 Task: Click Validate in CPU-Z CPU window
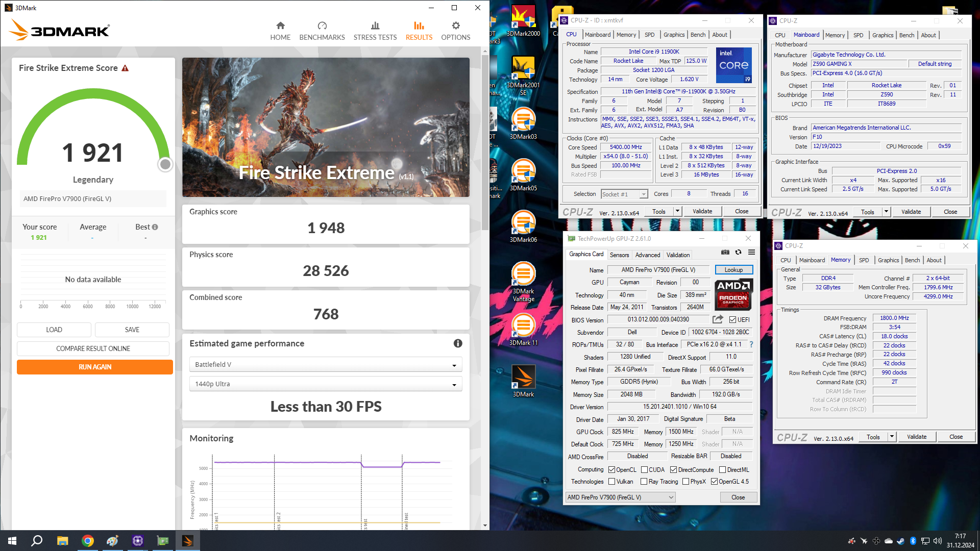coord(702,211)
